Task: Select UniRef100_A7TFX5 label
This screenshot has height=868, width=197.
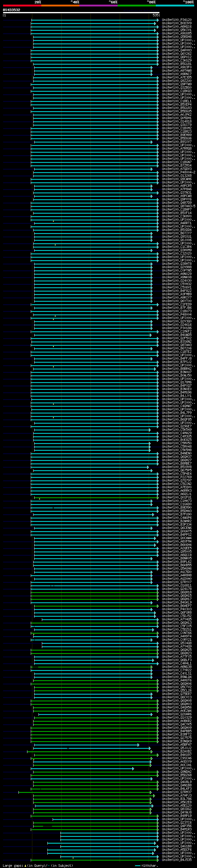Action: point(176,657)
